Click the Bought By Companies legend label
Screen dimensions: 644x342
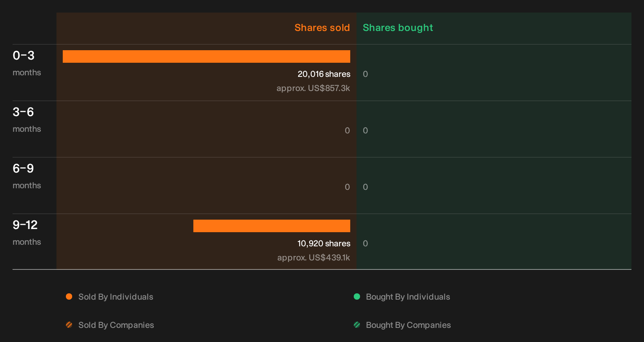pyautogui.click(x=408, y=325)
